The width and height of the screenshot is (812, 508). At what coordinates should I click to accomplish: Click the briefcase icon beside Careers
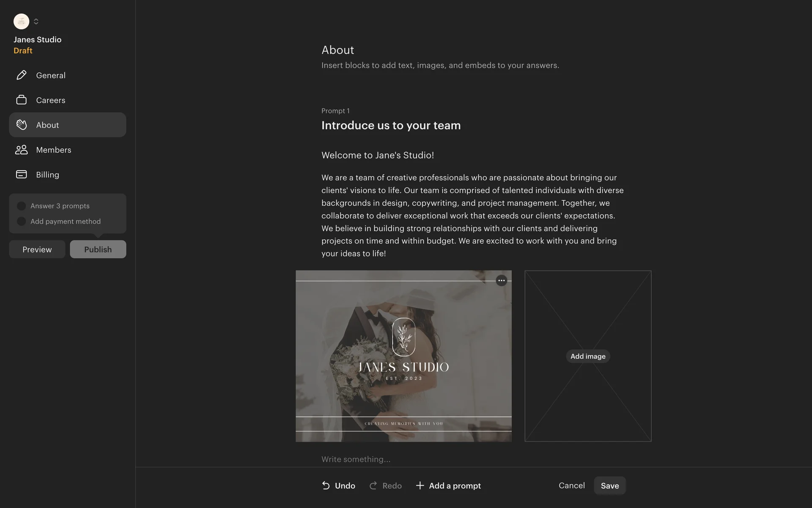(22, 100)
